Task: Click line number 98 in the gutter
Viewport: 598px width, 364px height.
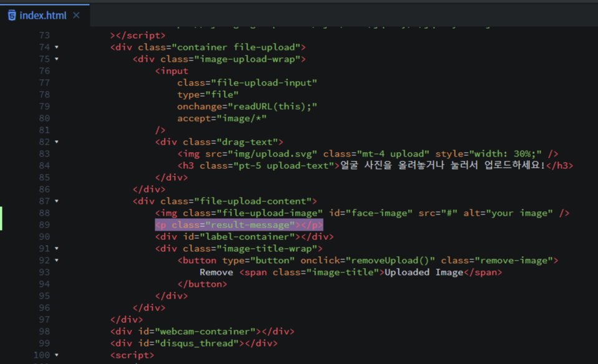Action: point(44,331)
